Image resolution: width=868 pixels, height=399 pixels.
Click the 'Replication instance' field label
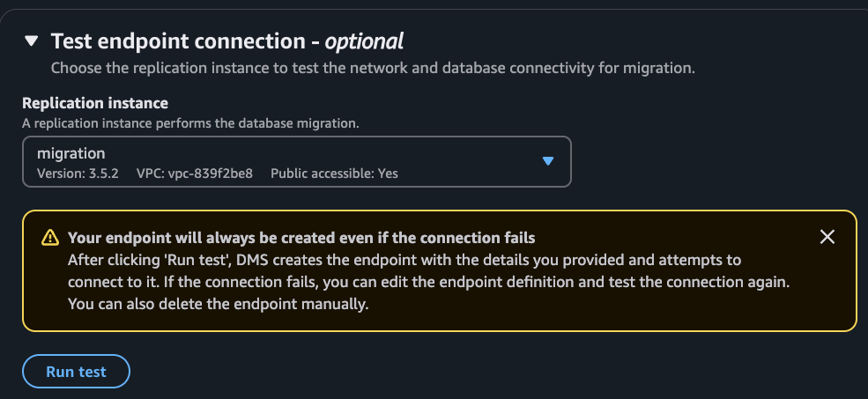(x=95, y=104)
